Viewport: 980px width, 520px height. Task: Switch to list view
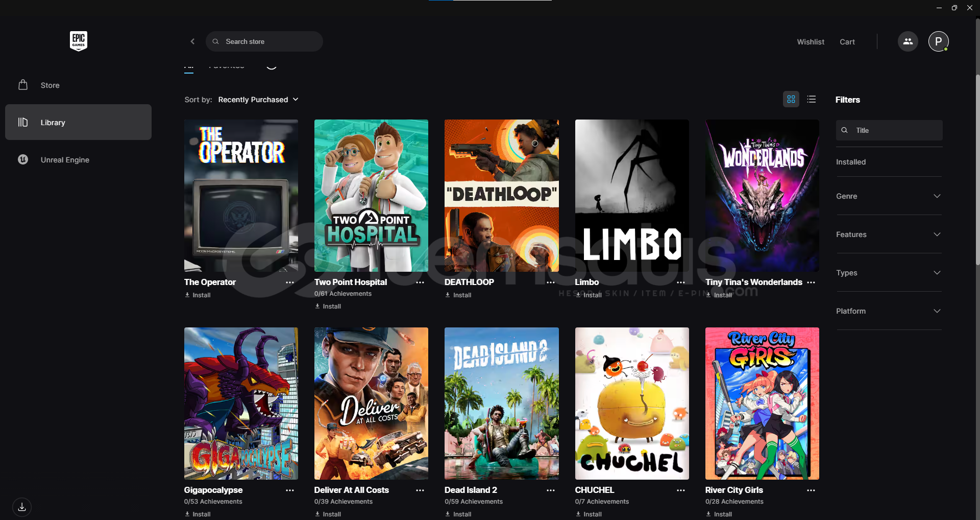(812, 99)
